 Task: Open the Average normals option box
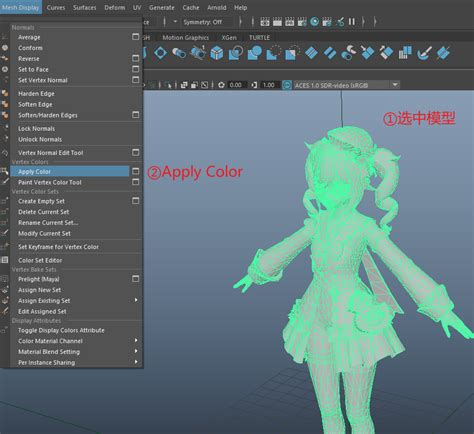(x=136, y=37)
